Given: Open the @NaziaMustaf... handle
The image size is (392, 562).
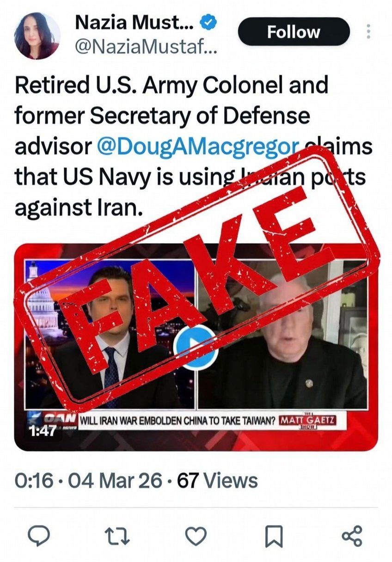Looking at the screenshot, I should coord(144,46).
